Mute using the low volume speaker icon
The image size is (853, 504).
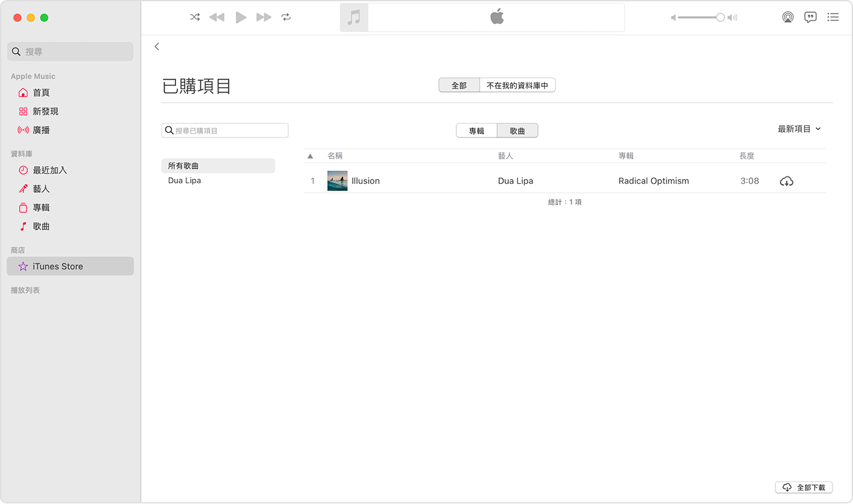[x=673, y=18]
